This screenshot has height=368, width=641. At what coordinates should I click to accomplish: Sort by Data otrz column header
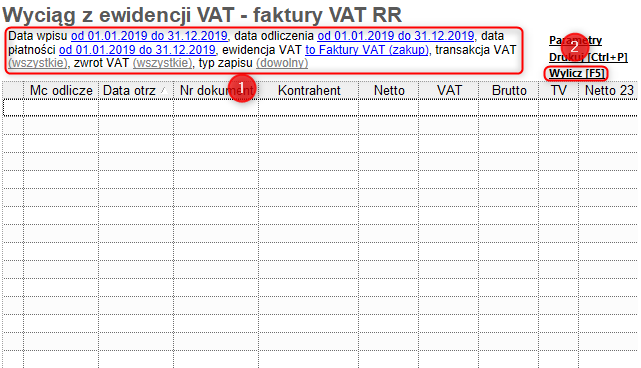[136, 90]
